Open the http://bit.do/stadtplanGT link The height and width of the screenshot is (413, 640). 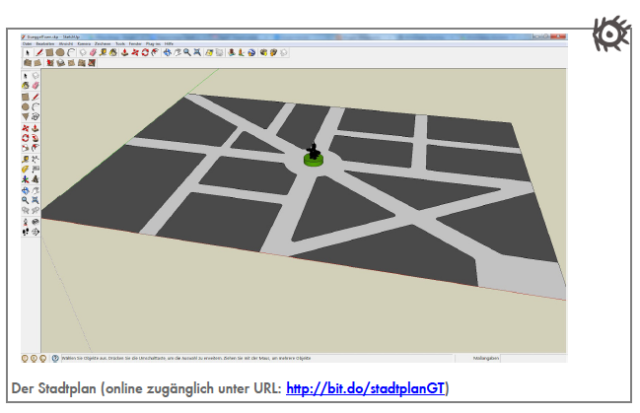[365, 388]
